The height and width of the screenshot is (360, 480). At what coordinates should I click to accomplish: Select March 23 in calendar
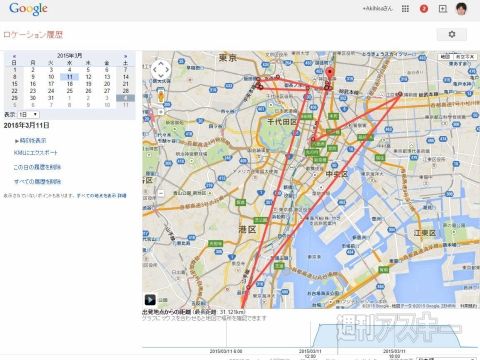point(33,91)
